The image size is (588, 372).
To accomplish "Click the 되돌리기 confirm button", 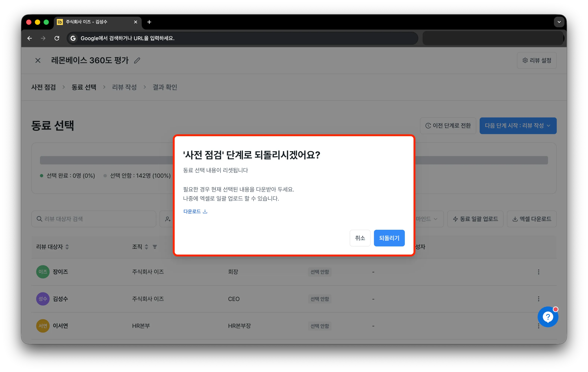I will click(389, 238).
